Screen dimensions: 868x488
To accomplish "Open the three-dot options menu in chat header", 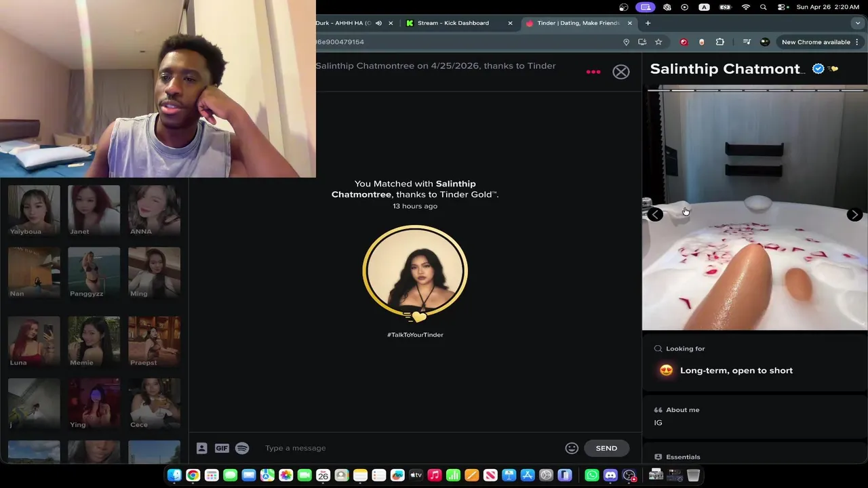I will pyautogui.click(x=593, y=72).
